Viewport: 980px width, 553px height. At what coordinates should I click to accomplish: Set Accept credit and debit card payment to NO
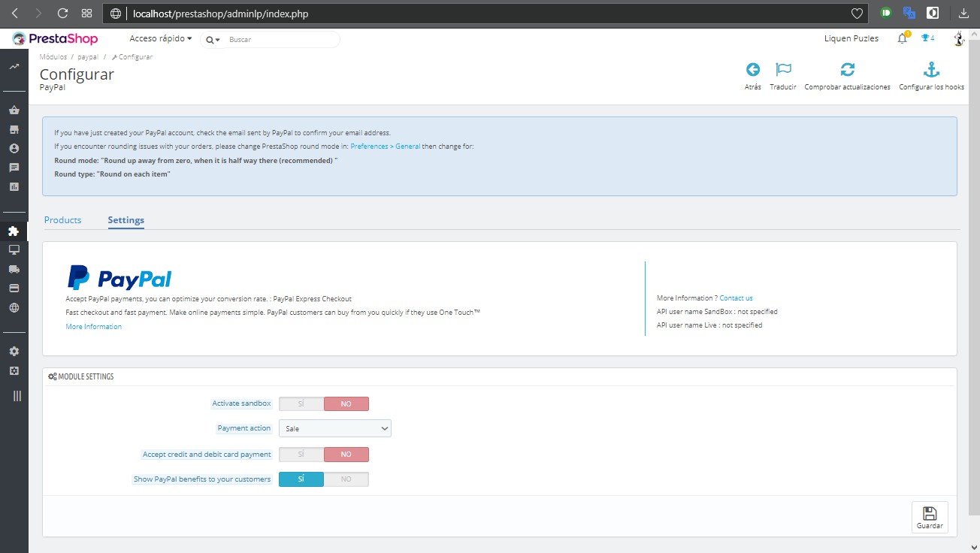pyautogui.click(x=346, y=455)
